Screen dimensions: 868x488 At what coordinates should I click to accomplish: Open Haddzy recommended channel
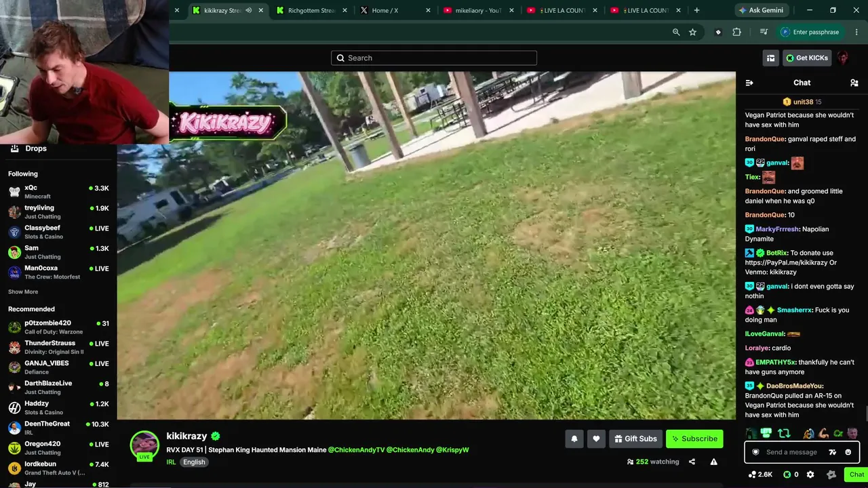pyautogui.click(x=58, y=408)
